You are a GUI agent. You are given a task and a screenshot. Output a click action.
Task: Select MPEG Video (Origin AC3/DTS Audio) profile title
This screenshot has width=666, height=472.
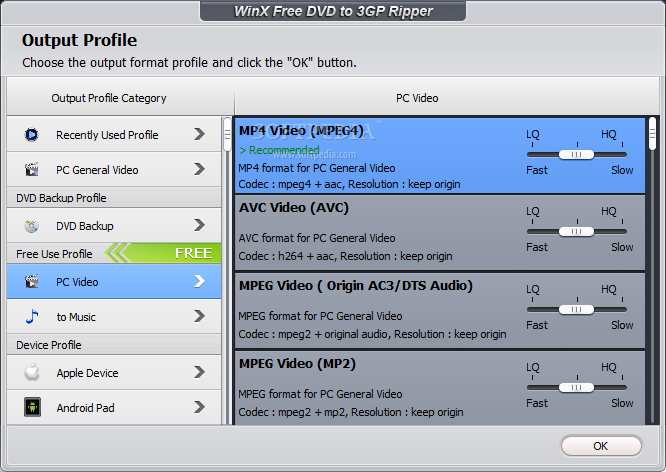click(356, 285)
